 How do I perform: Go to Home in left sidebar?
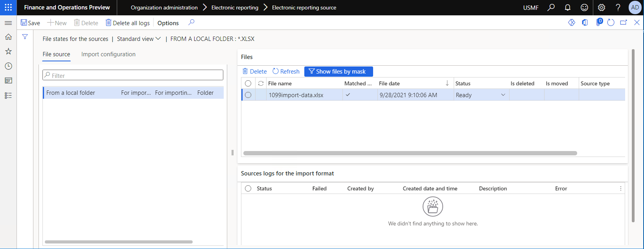[x=8, y=37]
